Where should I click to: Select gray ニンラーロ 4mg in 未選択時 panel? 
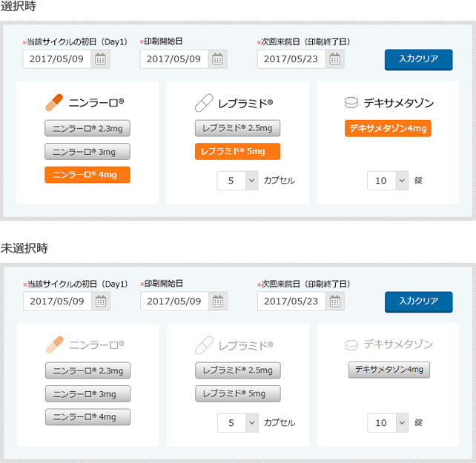pos(88,417)
